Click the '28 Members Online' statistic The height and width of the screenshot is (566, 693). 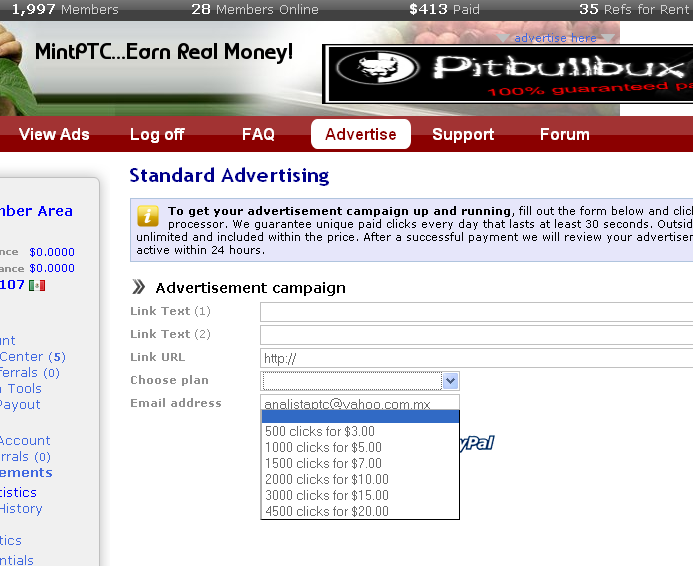click(255, 9)
